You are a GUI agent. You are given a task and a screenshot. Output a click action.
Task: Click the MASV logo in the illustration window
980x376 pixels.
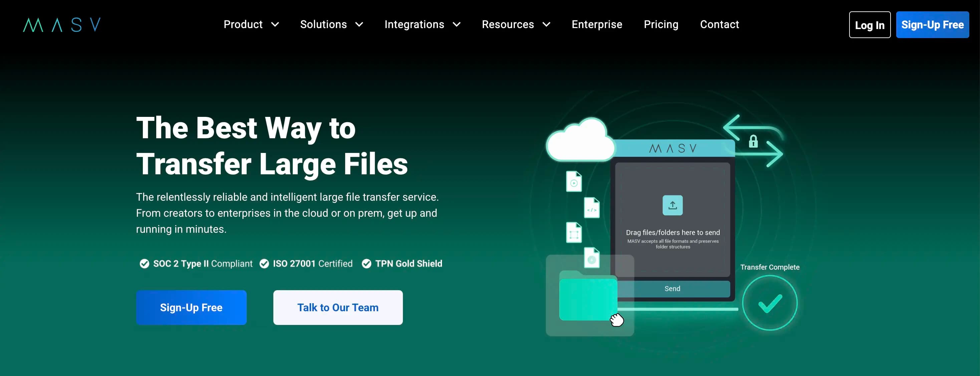(x=673, y=148)
